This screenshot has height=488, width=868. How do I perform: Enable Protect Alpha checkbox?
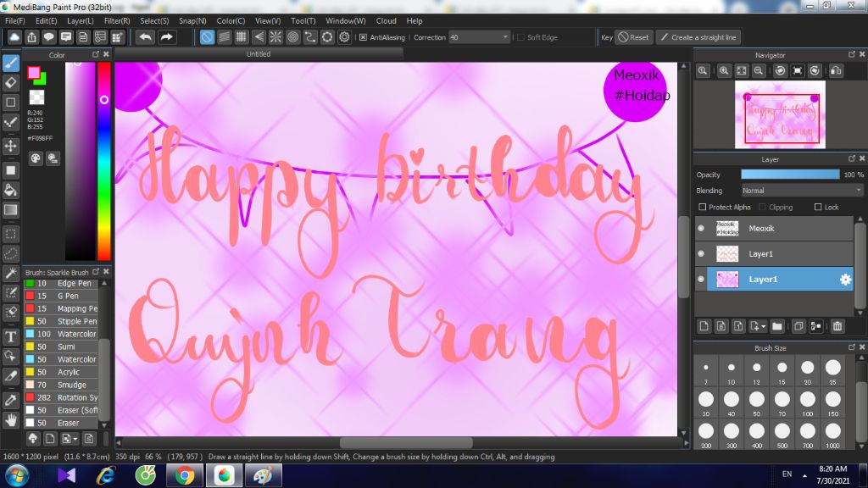[703, 207]
